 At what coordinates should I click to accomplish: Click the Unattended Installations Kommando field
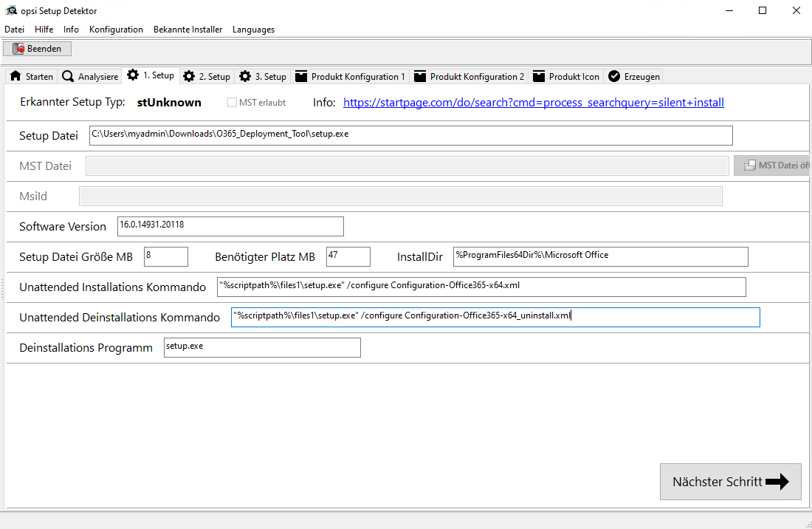coord(481,287)
